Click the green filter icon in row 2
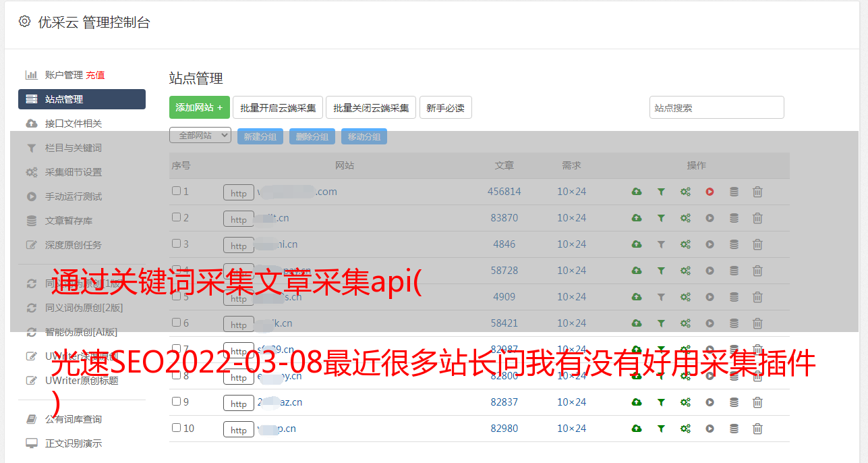868x463 pixels. coord(661,218)
